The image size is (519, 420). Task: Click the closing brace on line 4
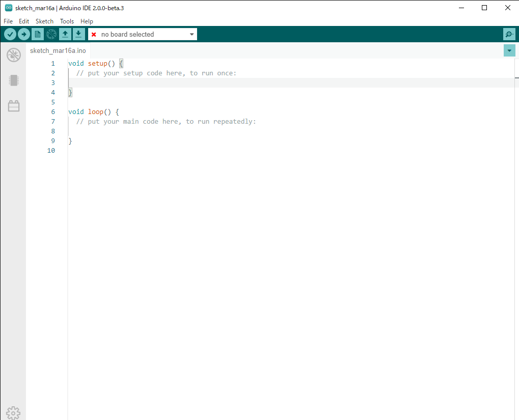point(70,92)
